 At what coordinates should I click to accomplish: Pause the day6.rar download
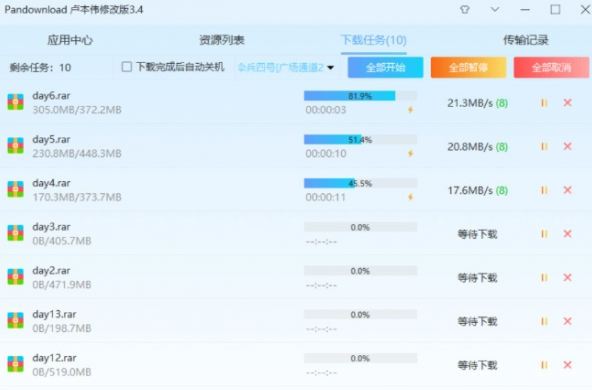click(x=544, y=103)
